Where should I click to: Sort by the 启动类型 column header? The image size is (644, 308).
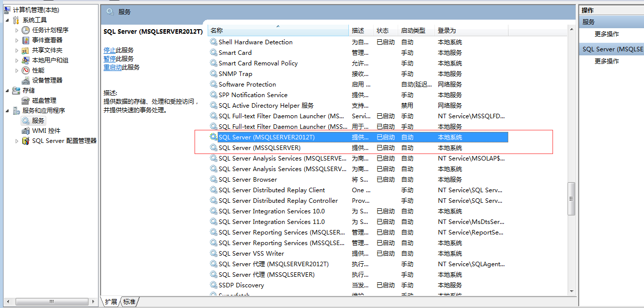pos(416,31)
